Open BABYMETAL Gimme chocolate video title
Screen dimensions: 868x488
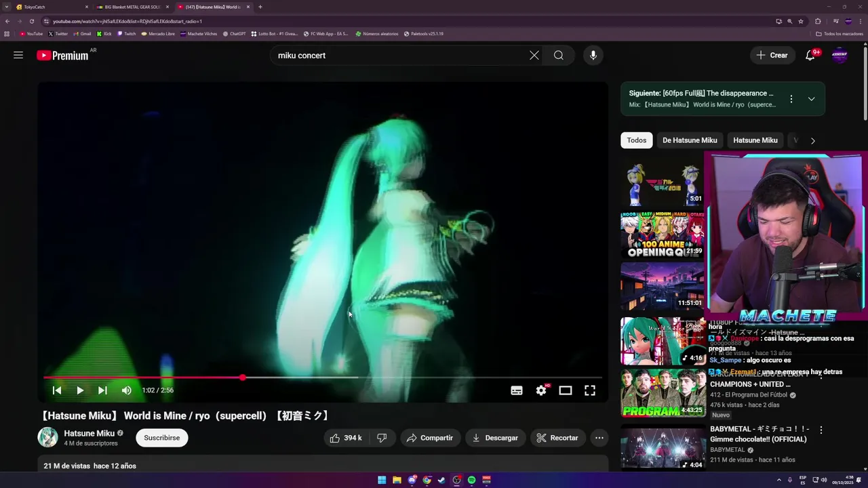pos(758,434)
